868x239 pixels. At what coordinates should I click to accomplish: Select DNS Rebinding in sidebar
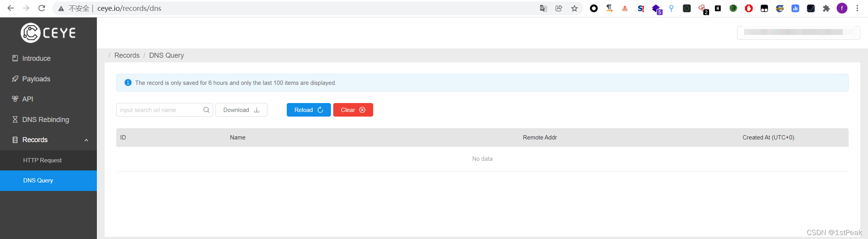click(45, 120)
